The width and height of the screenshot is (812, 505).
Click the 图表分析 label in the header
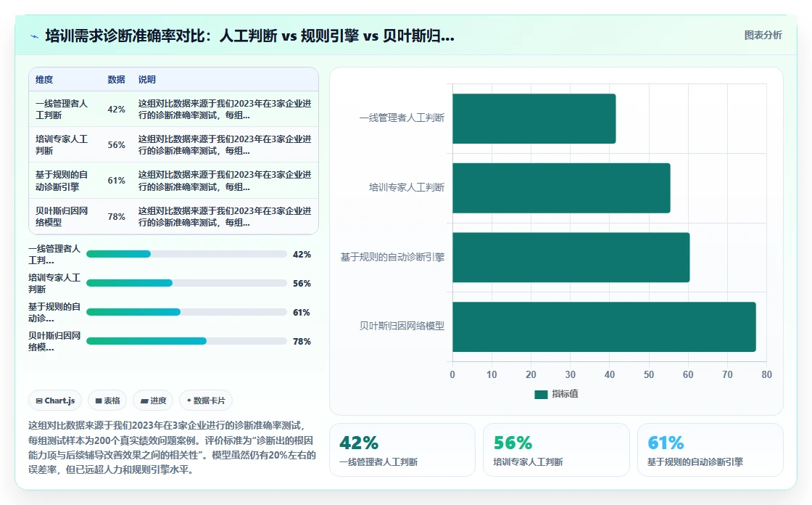763,36
